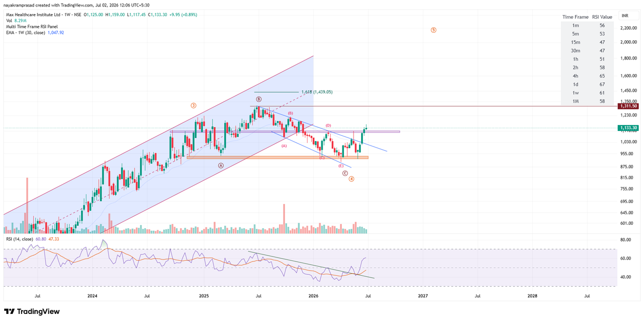Click the 1,800.00 price axis label
Viewport: 644px width, 322px height.
click(627, 58)
